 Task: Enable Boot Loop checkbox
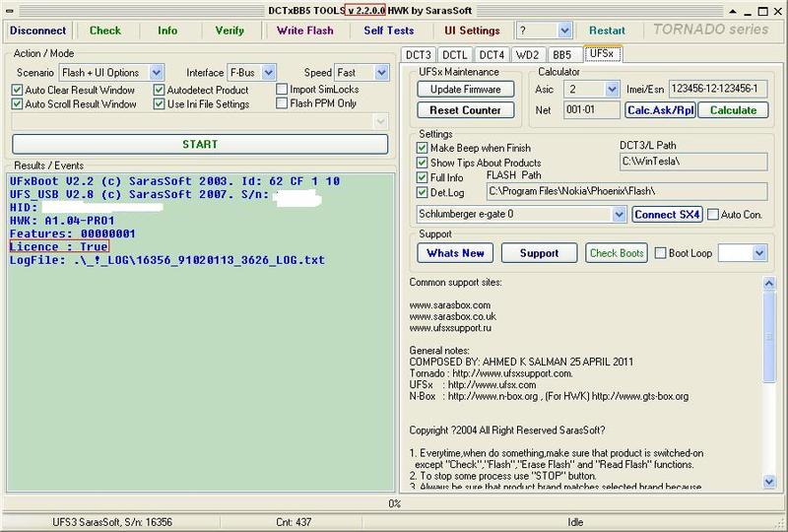pyautogui.click(x=660, y=253)
